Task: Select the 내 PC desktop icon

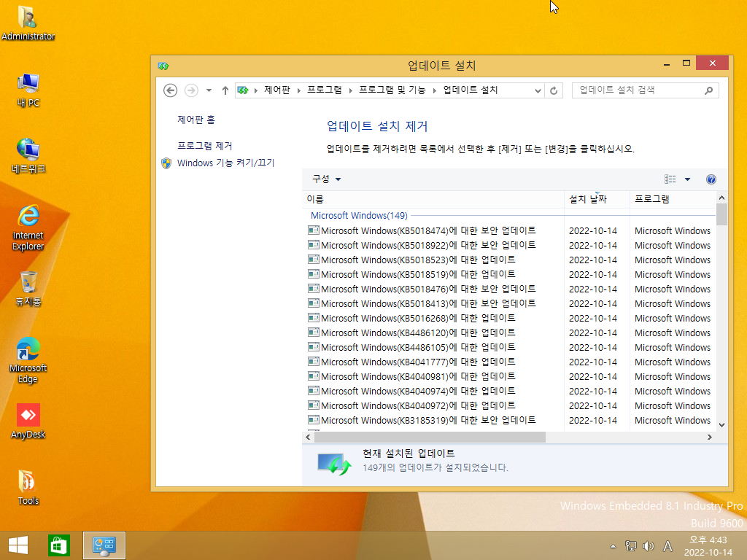Action: click(x=28, y=90)
